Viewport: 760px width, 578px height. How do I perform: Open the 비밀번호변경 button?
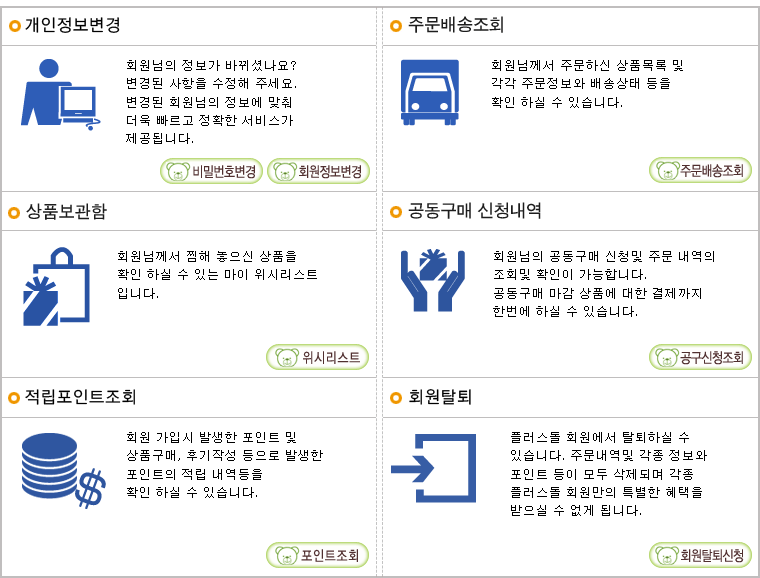click(x=211, y=171)
